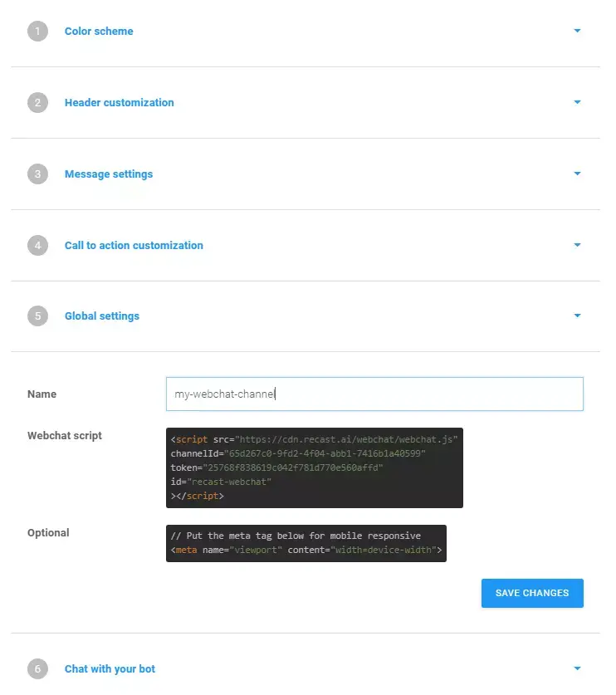Expand Chat with your bot arrow
Viewport: 616px width, 695px height.
[x=577, y=668]
